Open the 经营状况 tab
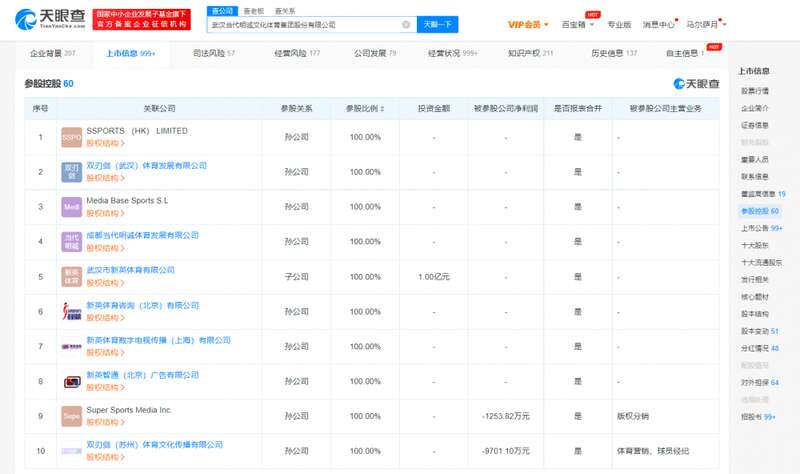 (453, 53)
